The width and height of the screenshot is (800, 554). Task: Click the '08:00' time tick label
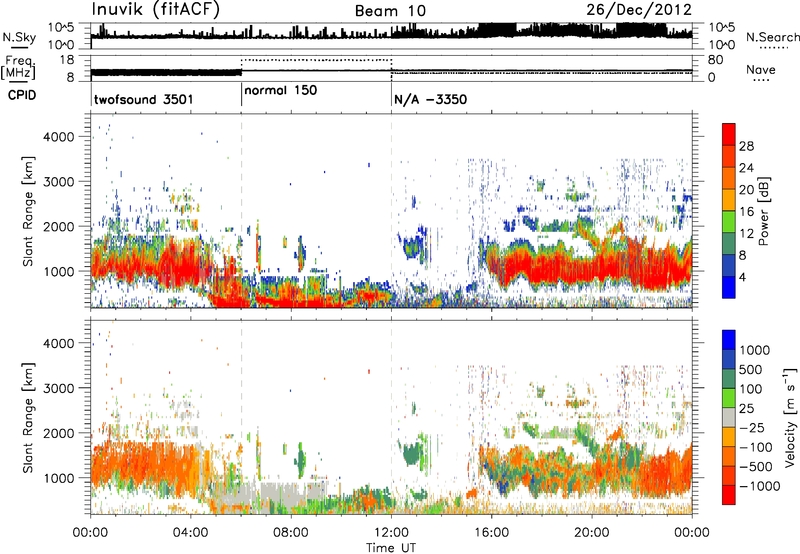[x=291, y=533]
